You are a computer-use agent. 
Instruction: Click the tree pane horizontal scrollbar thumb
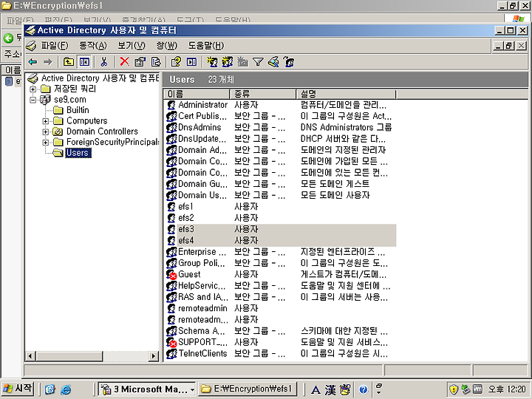(x=69, y=356)
